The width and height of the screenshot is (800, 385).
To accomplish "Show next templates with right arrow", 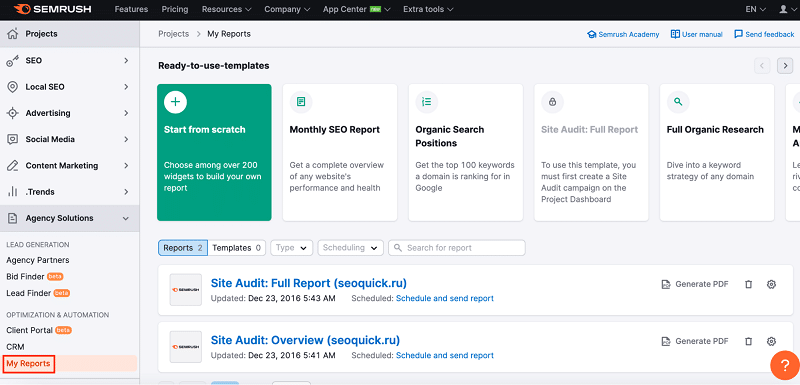I will [785, 65].
